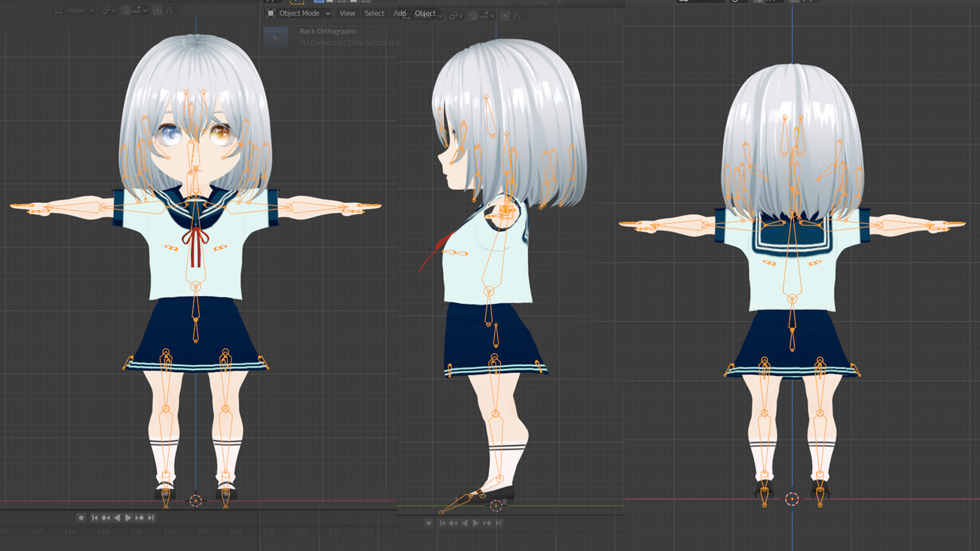Open pivot point dropdown beside the Object menu
Screen dimensions: 980x551
point(455,16)
